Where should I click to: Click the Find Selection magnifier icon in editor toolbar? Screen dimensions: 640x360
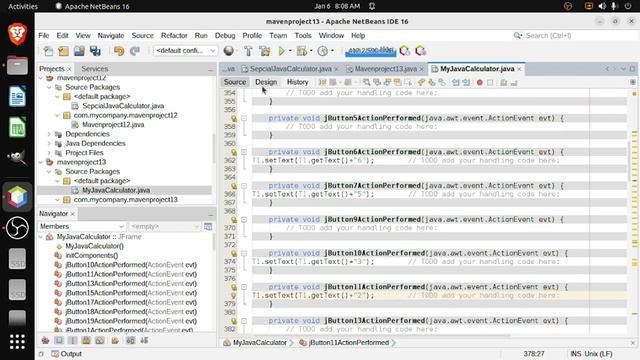click(366, 82)
